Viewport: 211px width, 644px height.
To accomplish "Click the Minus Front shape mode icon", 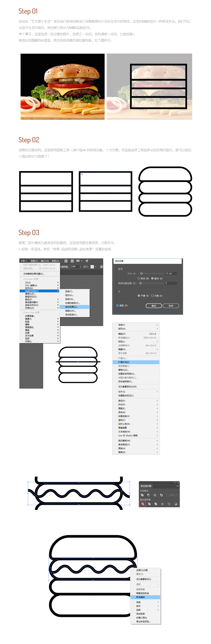I will (x=149, y=495).
